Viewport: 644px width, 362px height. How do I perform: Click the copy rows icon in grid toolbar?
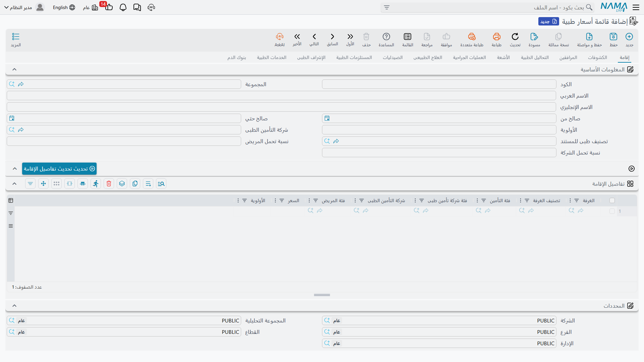(x=135, y=184)
